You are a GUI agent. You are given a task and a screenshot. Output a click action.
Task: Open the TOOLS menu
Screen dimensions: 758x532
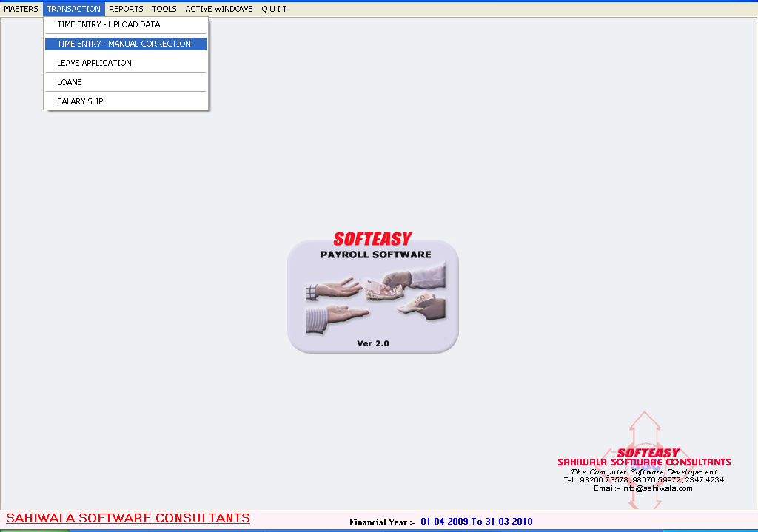click(x=164, y=9)
